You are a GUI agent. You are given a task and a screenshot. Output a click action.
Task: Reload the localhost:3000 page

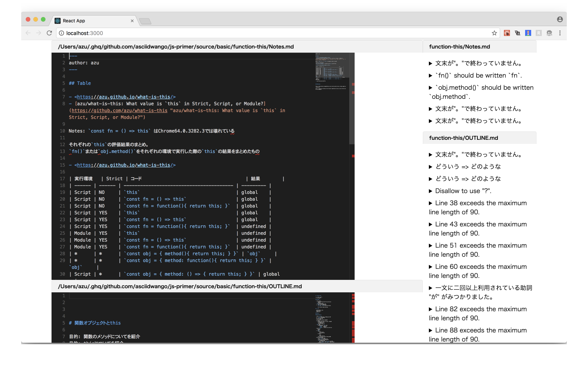(49, 33)
